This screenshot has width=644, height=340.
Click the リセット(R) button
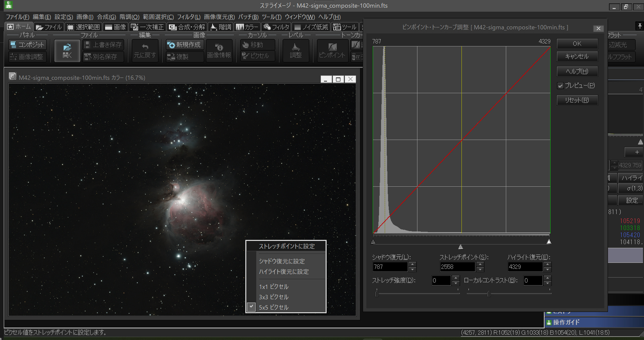coord(577,100)
